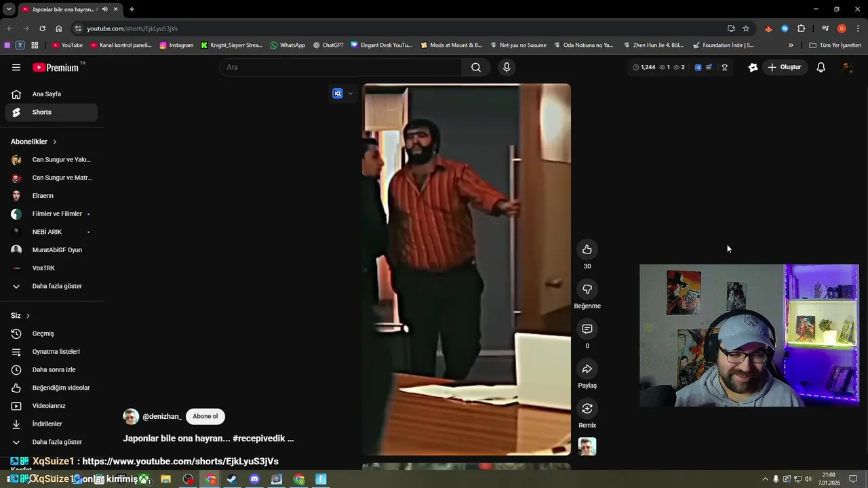This screenshot has width=868, height=488.
Task: Open the YouTube bookmark
Action: pos(68,45)
